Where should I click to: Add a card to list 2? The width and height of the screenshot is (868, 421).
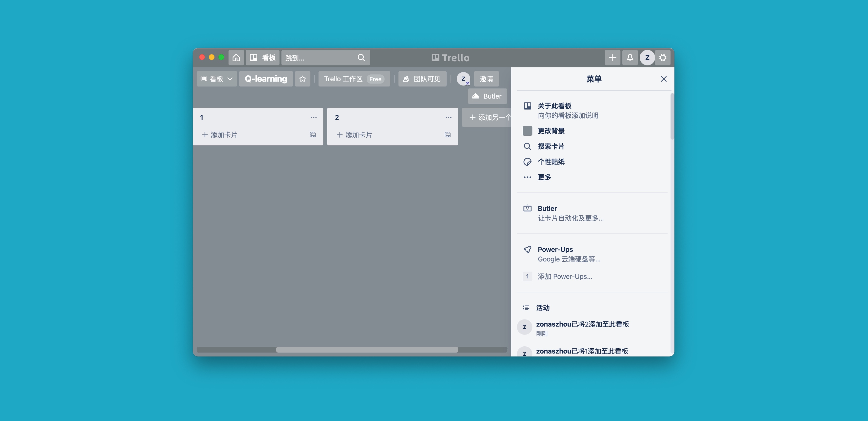click(x=354, y=135)
